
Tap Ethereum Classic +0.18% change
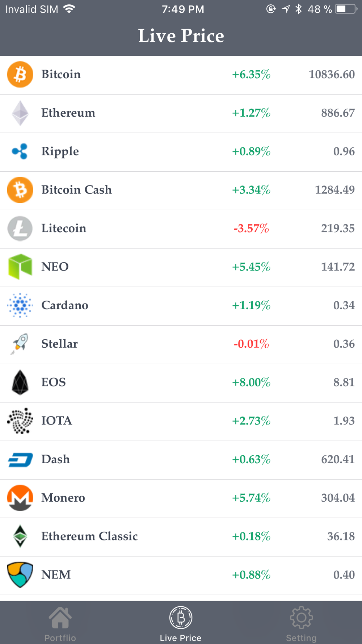click(251, 536)
